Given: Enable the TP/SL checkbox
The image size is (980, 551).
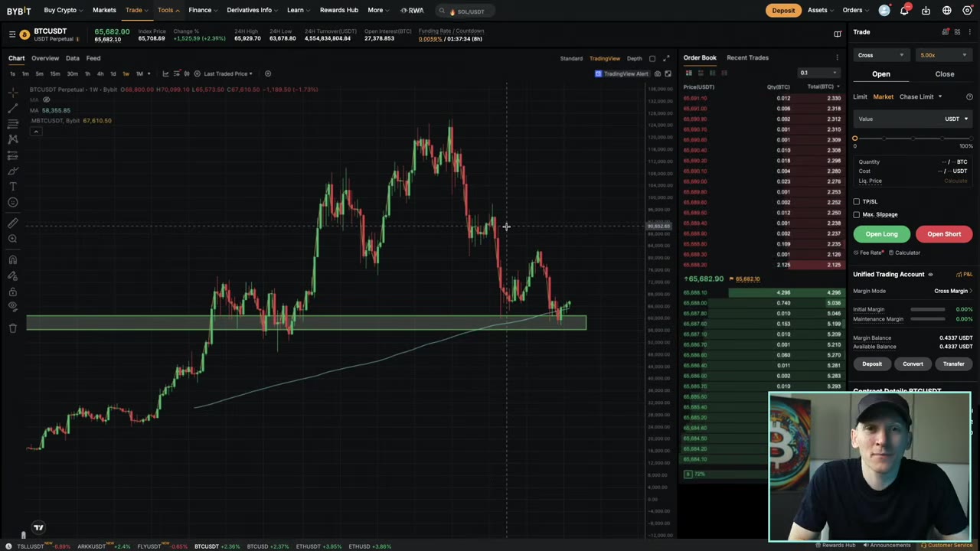Looking at the screenshot, I should [857, 202].
